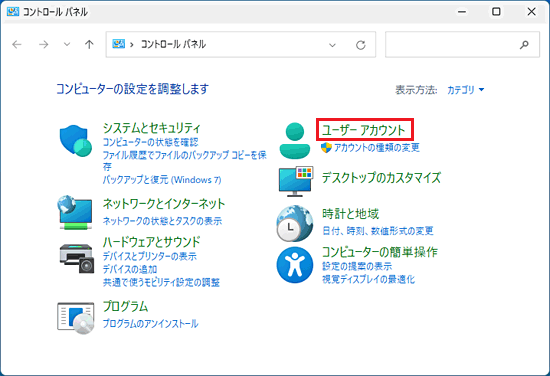Screen dimensions: 550x376
Task: Close the Control Panel window
Action: pyautogui.click(x=531, y=12)
